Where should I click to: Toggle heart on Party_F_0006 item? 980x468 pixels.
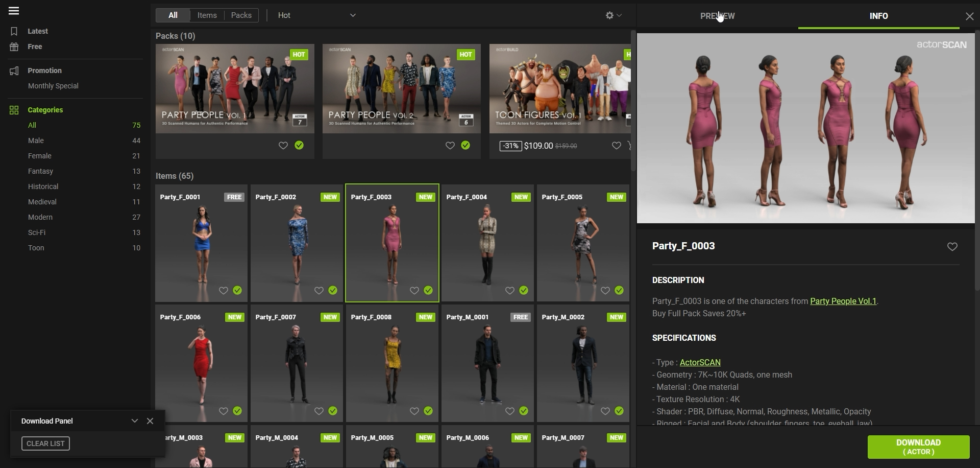pyautogui.click(x=224, y=411)
